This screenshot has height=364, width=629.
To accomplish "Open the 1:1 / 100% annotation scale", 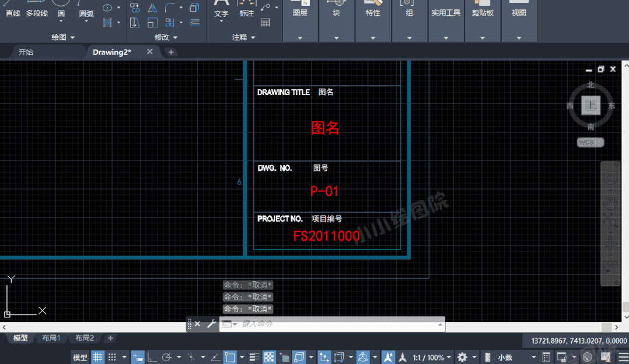I will 428,357.
